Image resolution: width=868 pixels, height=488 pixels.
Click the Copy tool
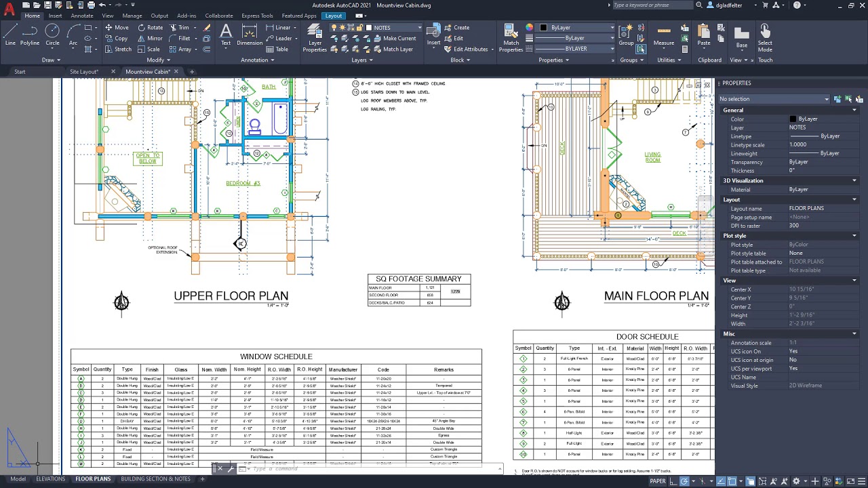point(116,39)
